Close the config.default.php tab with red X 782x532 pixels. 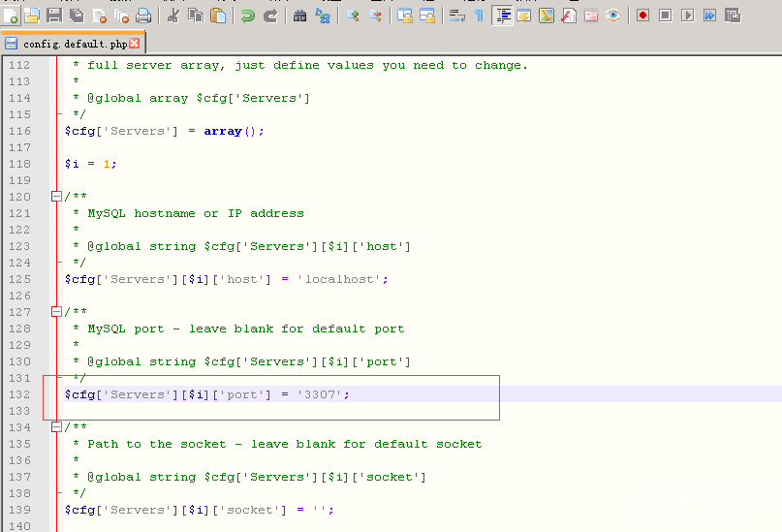(134, 44)
